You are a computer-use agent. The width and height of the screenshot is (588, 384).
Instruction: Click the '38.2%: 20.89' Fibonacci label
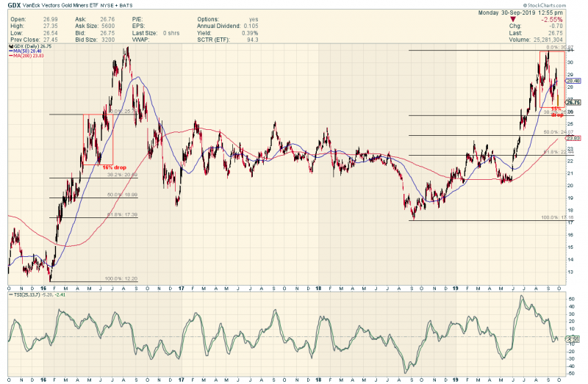122,175
